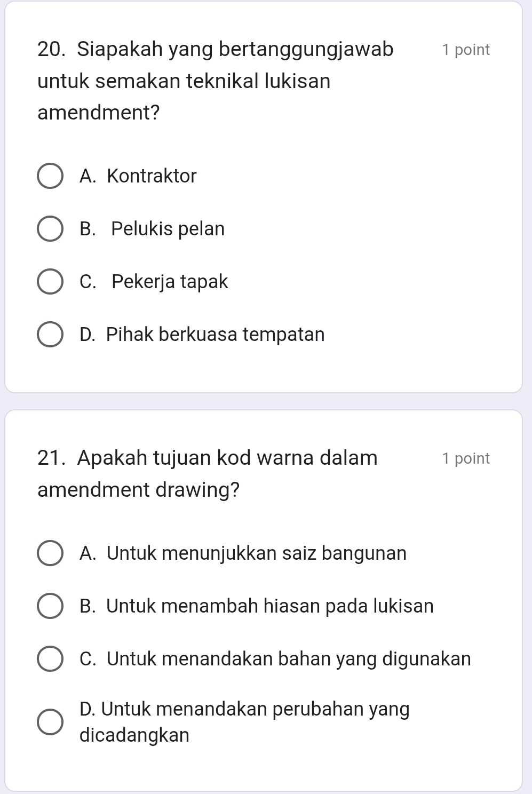
Task: Mark the C. Pekerja tapak radio button
Action: (50, 282)
